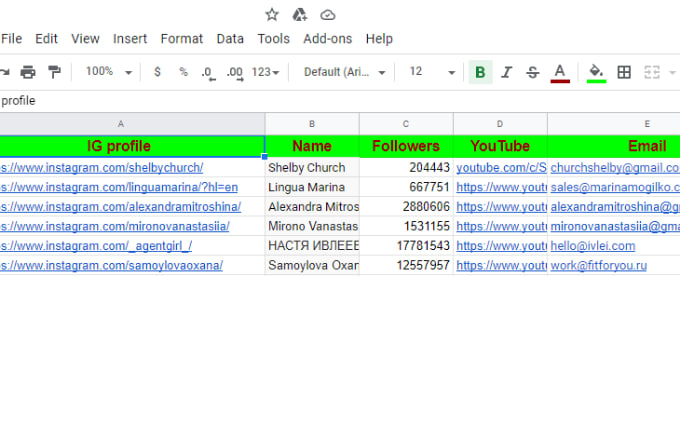Image resolution: width=680 pixels, height=425 pixels.
Task: Select column A header
Action: click(x=132, y=124)
